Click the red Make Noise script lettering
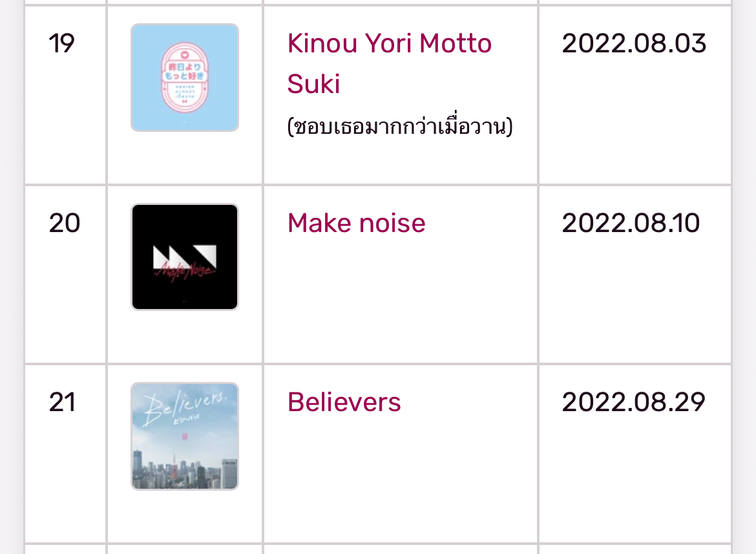The width and height of the screenshot is (756, 554). [x=184, y=272]
